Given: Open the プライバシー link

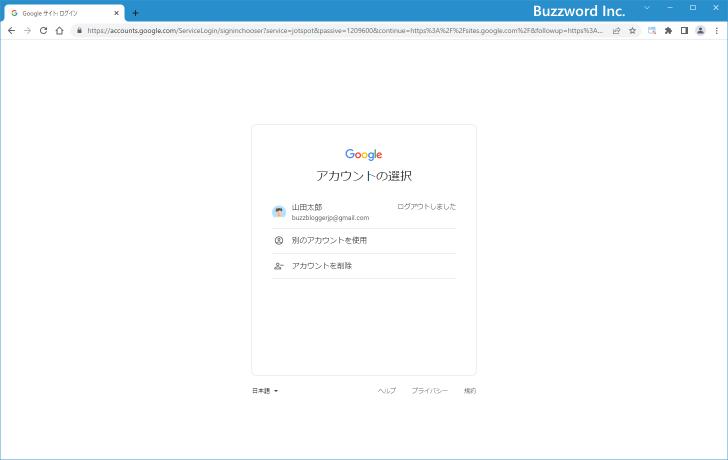Looking at the screenshot, I should coord(429,391).
